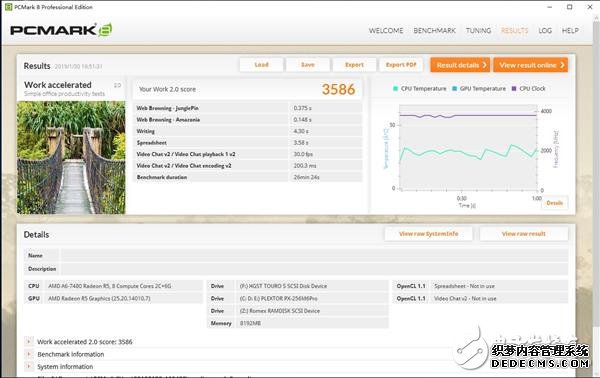The height and width of the screenshot is (378, 600).
Task: Open the LOG tab
Action: 545,31
